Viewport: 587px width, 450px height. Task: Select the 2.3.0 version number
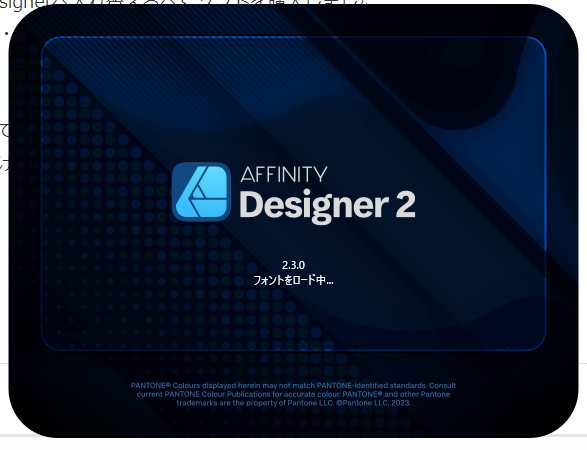[x=294, y=265]
